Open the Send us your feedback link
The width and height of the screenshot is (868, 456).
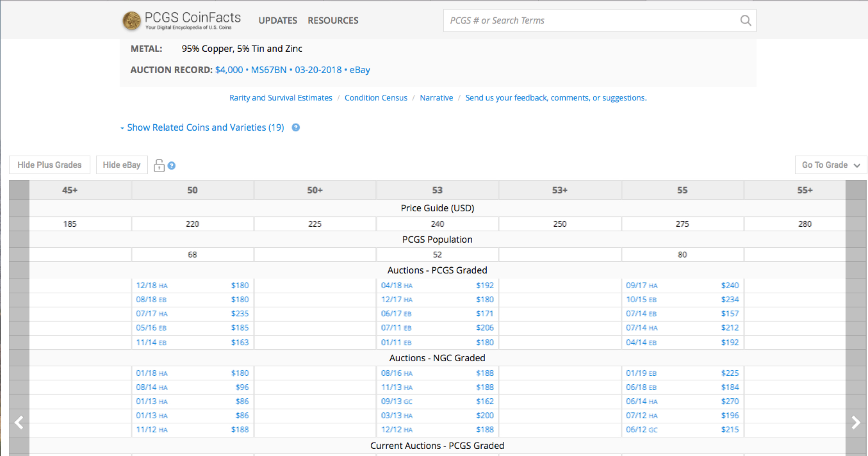click(556, 98)
